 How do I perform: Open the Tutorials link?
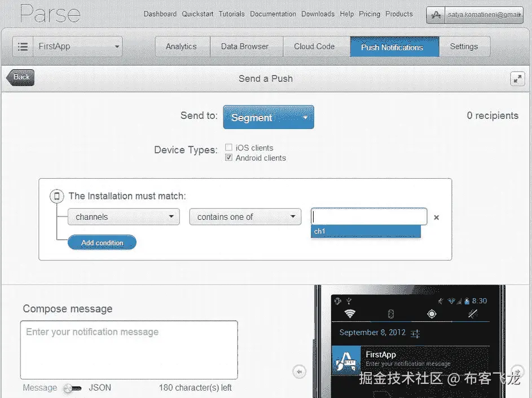[231, 14]
